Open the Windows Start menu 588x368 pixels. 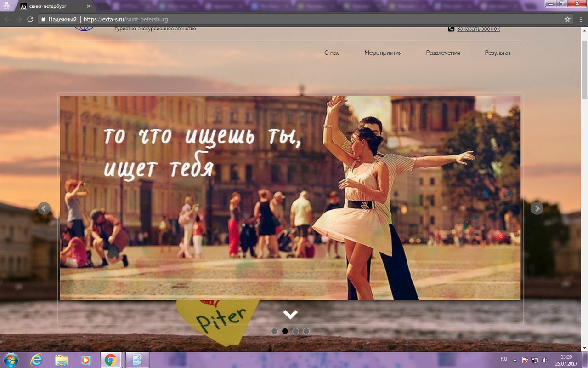click(x=11, y=360)
